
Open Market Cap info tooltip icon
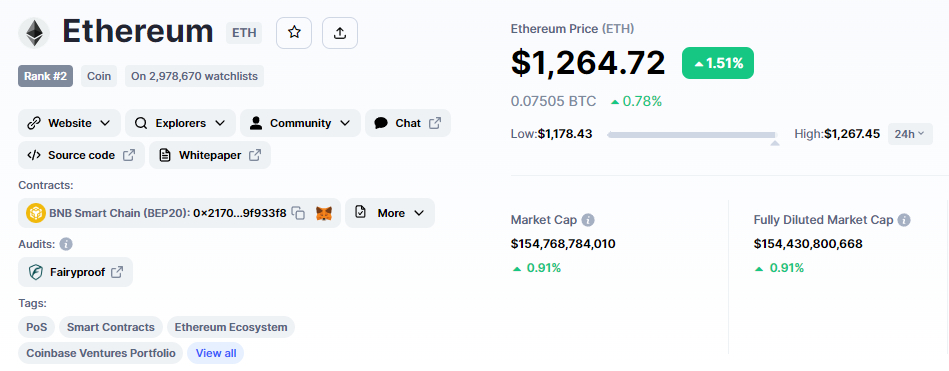tap(588, 220)
